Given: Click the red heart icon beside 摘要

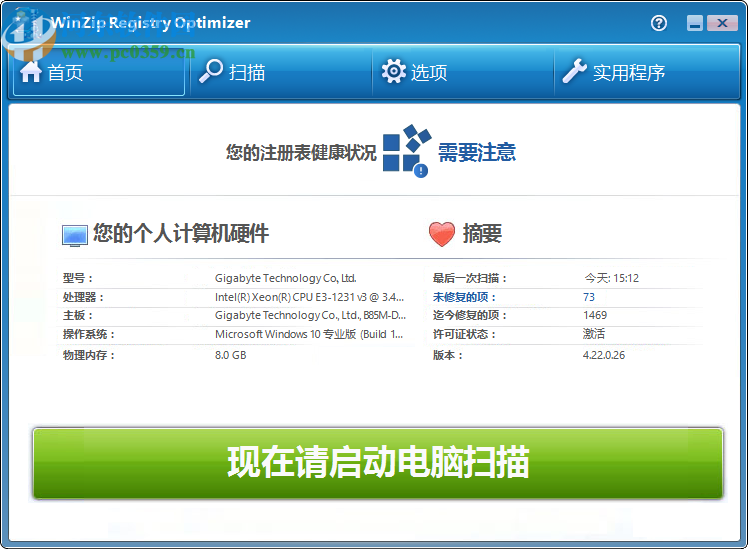Looking at the screenshot, I should click(442, 234).
